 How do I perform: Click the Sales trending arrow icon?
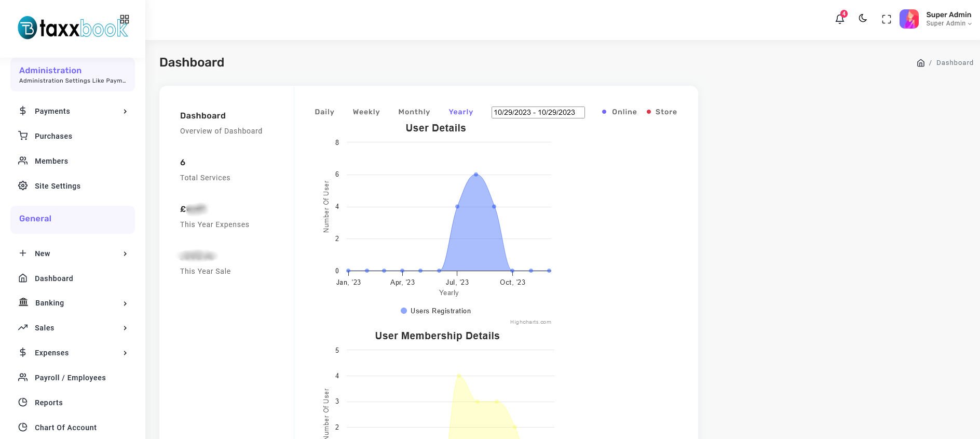23,327
